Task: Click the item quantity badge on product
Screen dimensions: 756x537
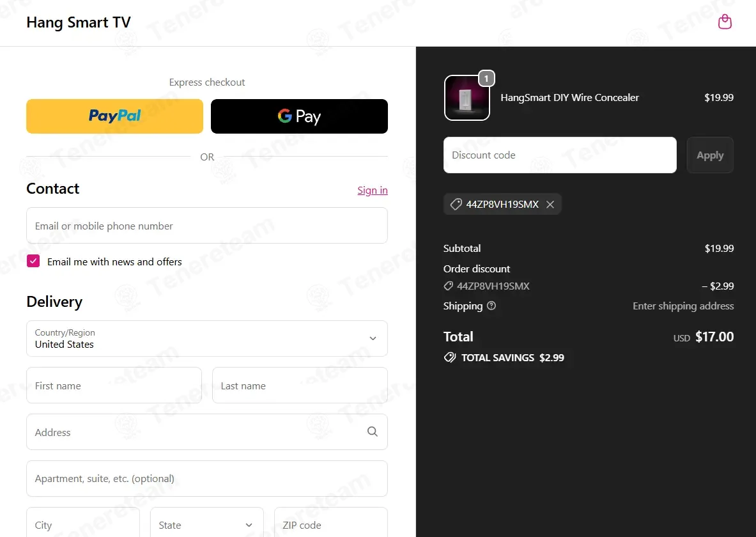Action: tap(486, 79)
